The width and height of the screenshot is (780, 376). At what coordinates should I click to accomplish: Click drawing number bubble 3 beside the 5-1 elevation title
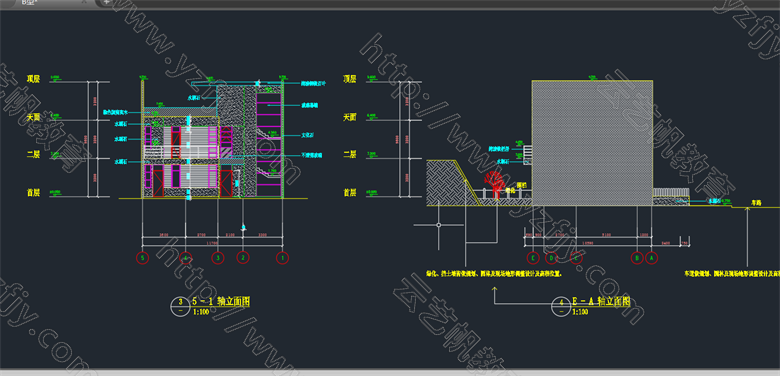coord(179,305)
